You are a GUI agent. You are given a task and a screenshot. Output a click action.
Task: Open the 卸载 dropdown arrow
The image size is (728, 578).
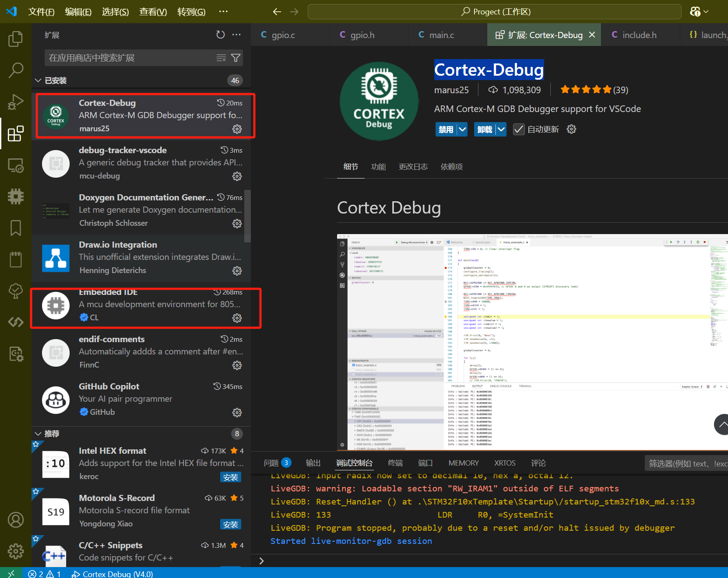coord(501,129)
